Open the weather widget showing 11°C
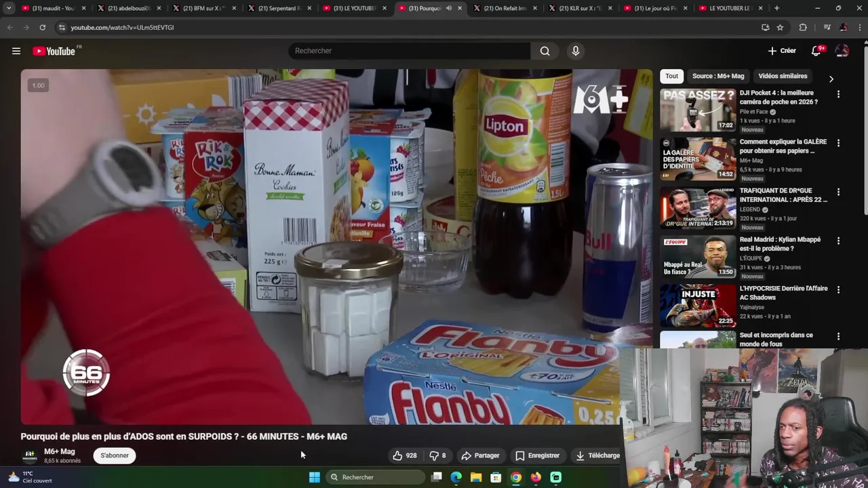 [x=30, y=477]
